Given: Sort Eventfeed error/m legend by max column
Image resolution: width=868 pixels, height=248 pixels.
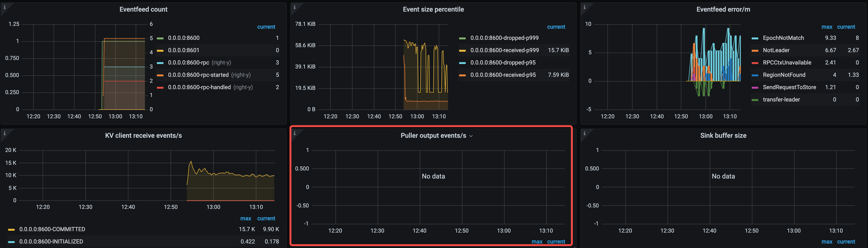Looking at the screenshot, I should [827, 27].
